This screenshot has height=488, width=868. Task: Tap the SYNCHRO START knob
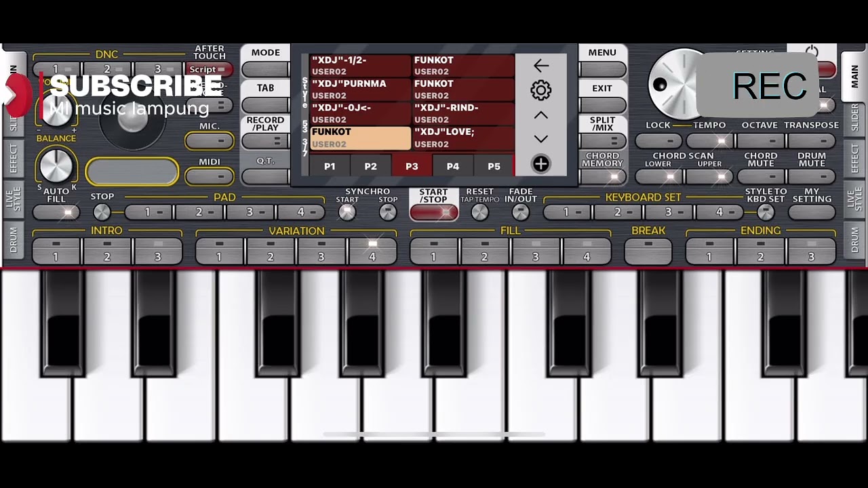click(x=347, y=212)
